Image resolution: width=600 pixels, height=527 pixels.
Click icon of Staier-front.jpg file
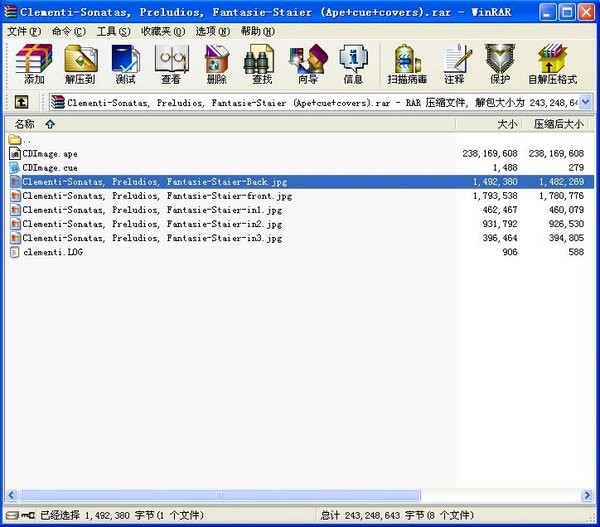click(x=15, y=196)
